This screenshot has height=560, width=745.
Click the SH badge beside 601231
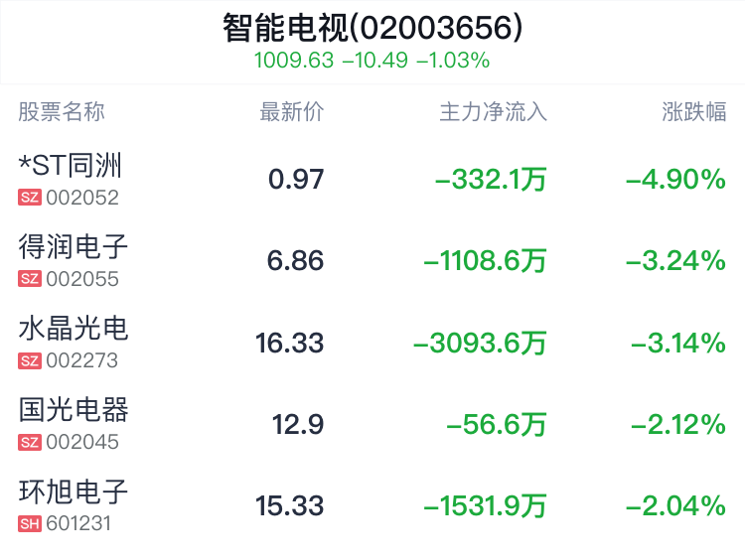(x=30, y=524)
